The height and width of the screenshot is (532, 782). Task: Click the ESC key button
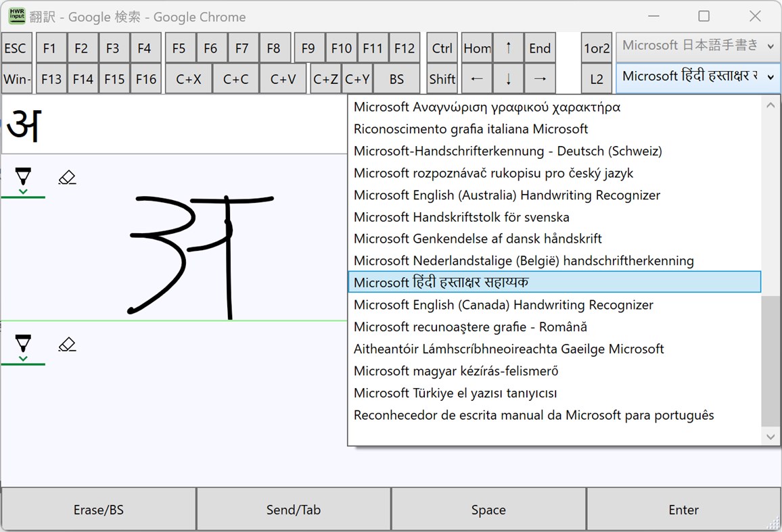(16, 48)
